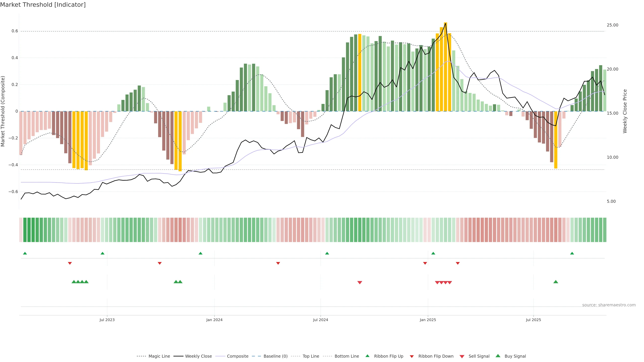The height and width of the screenshot is (362, 644).
Task: Click the Market Threshold [Indicator] chart title
Action: pyautogui.click(x=43, y=5)
